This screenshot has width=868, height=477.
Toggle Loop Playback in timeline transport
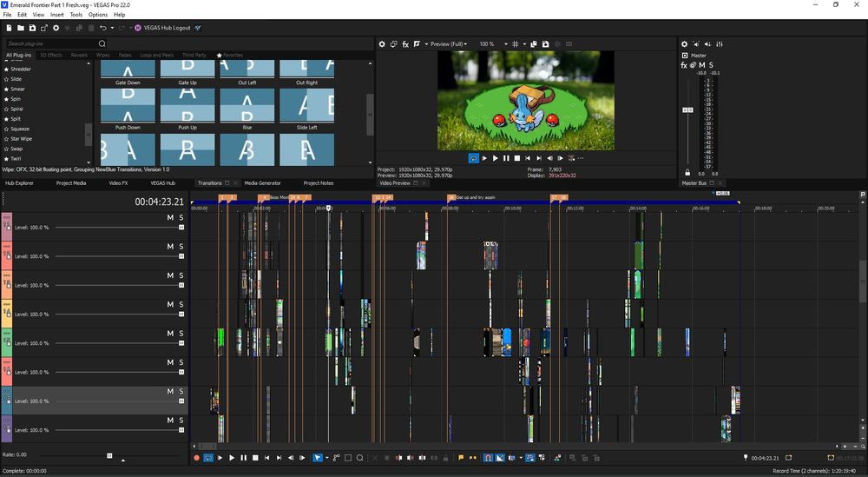(x=208, y=458)
